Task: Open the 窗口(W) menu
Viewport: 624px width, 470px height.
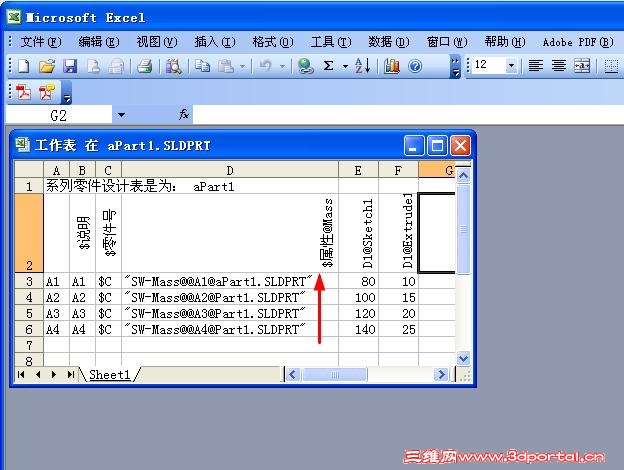Action: pyautogui.click(x=447, y=42)
